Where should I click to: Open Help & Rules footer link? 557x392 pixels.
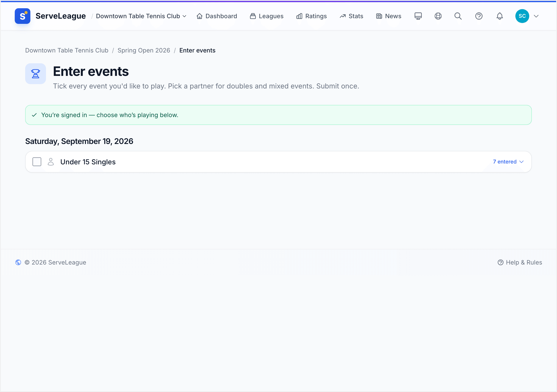pyautogui.click(x=520, y=263)
